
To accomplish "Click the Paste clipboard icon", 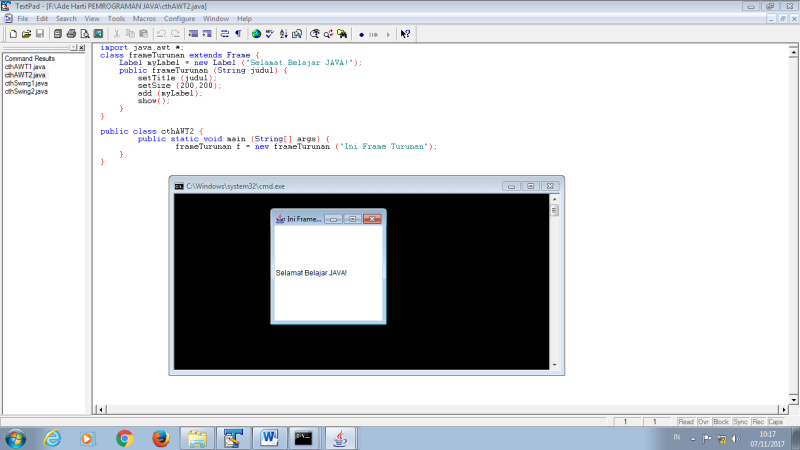I will pos(143,34).
